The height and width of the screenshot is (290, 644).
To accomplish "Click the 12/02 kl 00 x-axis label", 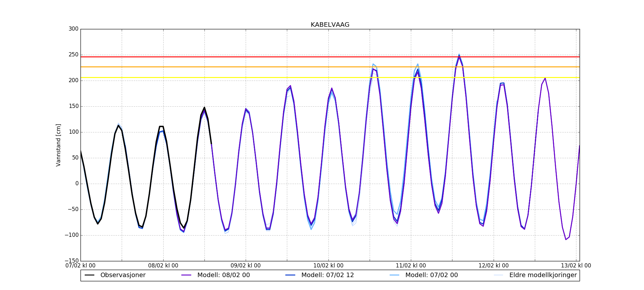I will [x=494, y=266].
